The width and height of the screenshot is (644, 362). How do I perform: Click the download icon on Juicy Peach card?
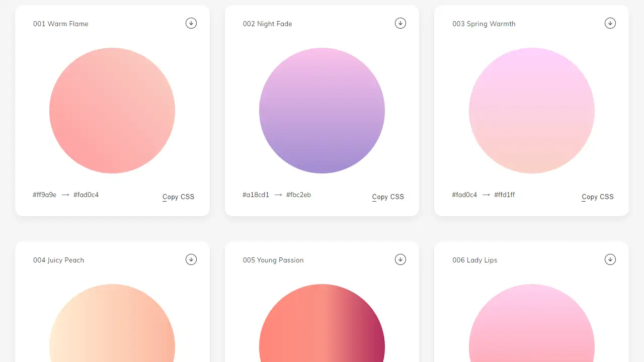(191, 259)
